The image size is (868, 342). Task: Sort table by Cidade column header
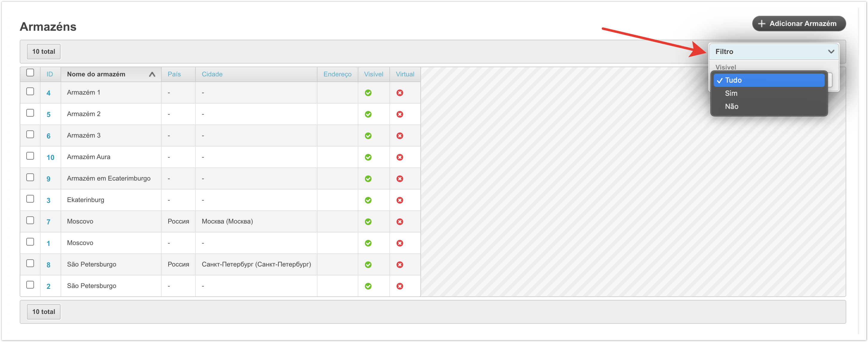point(212,74)
